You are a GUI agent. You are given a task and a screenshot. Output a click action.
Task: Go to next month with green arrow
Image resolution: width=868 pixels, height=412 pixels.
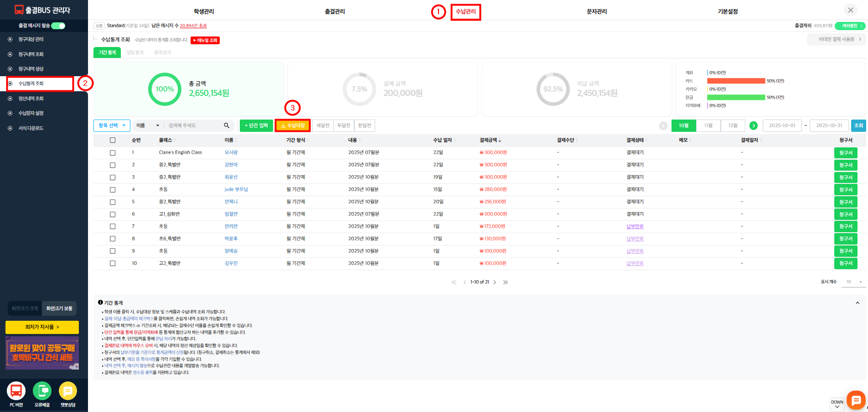tap(754, 125)
